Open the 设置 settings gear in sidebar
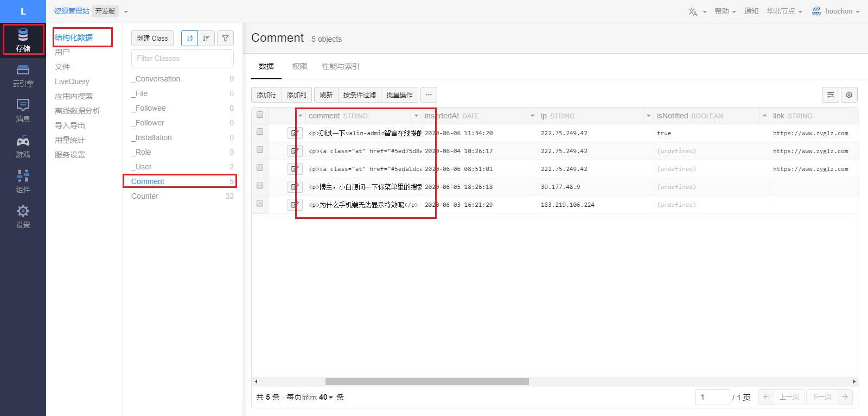The width and height of the screenshot is (868, 416). (x=23, y=217)
